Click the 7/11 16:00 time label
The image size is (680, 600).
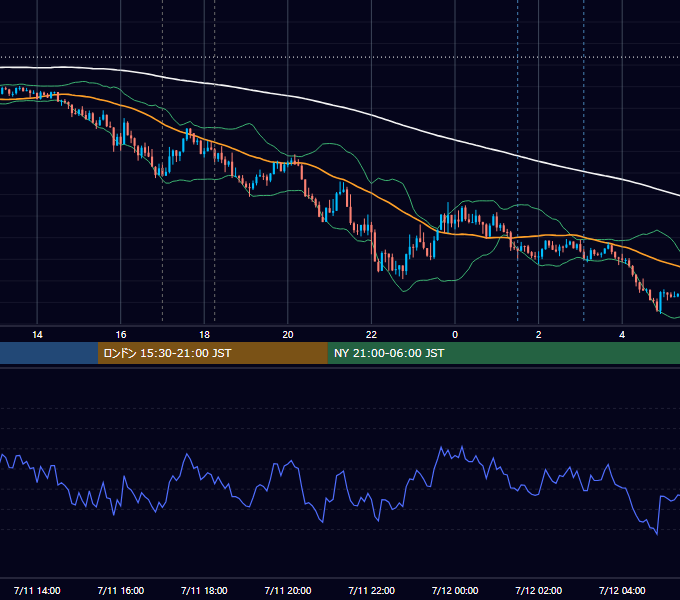click(121, 590)
